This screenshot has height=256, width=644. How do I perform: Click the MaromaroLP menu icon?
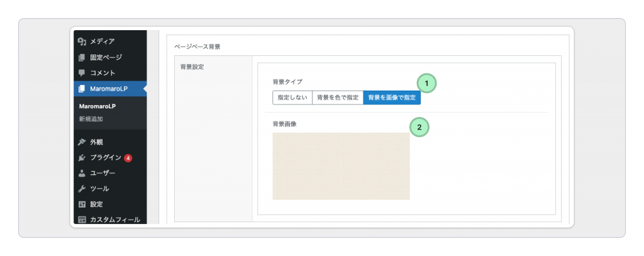82,89
